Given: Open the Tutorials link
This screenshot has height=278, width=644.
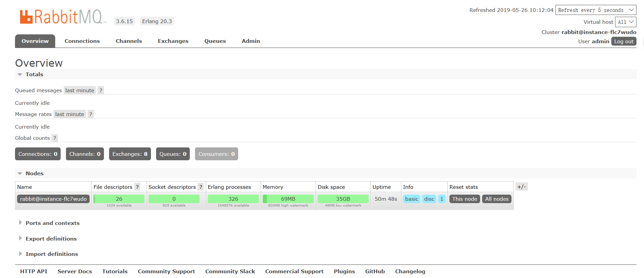Looking at the screenshot, I should (115, 271).
